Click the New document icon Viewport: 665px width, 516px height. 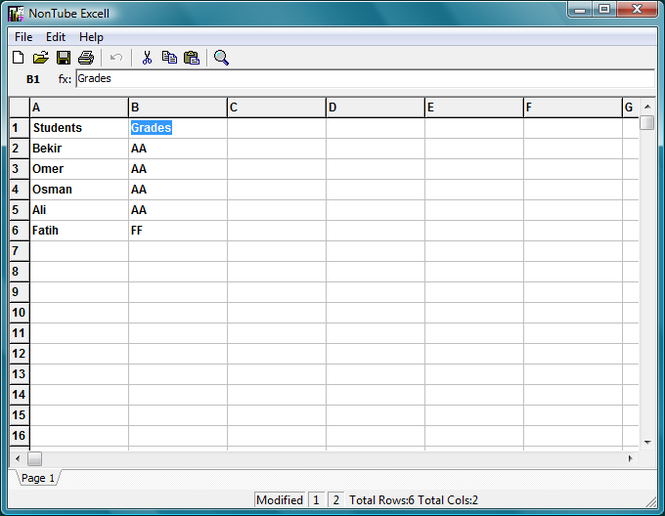[18, 58]
